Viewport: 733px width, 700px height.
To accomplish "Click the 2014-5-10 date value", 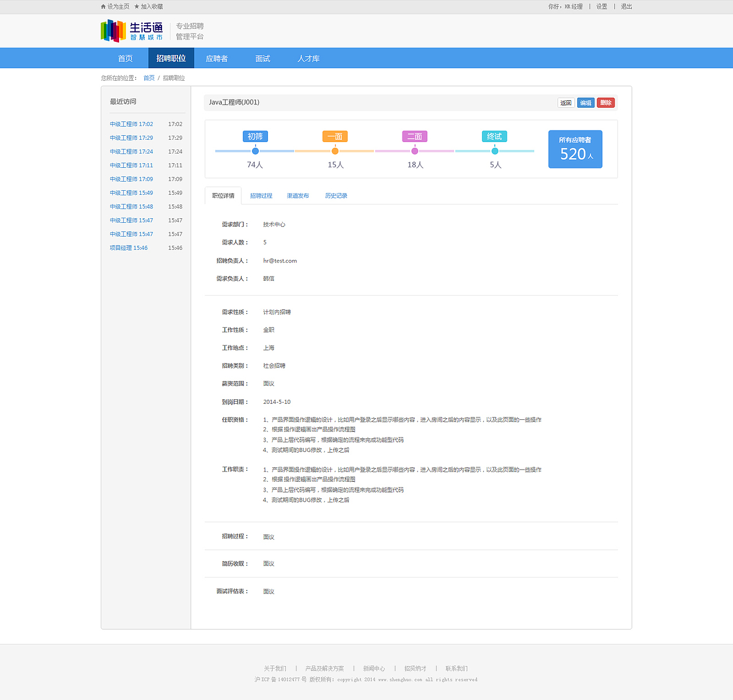I will click(x=277, y=402).
